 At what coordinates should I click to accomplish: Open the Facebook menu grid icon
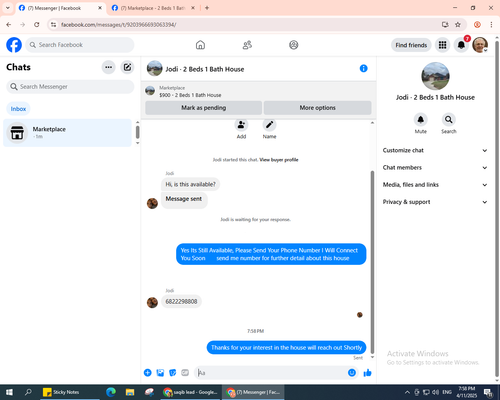coord(442,45)
